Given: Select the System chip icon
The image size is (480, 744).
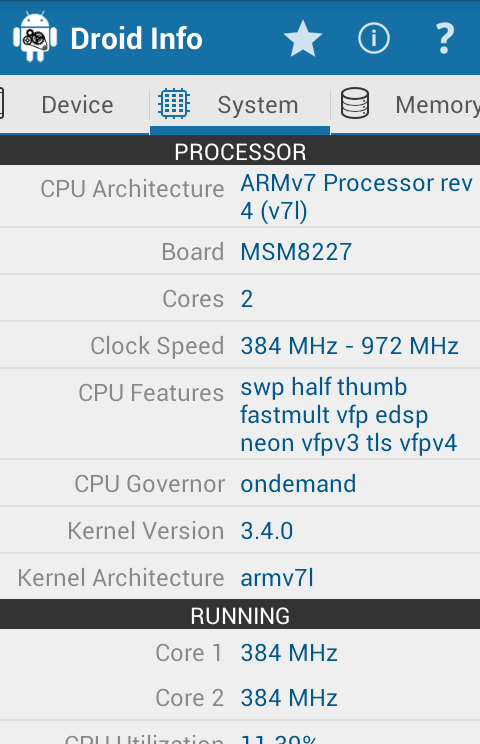Looking at the screenshot, I should point(174,103).
